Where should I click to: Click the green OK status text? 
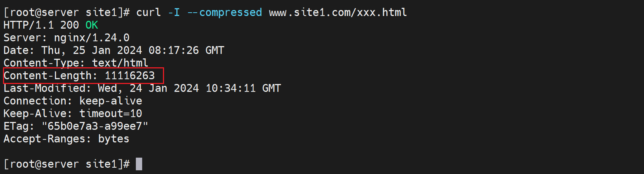point(92,25)
